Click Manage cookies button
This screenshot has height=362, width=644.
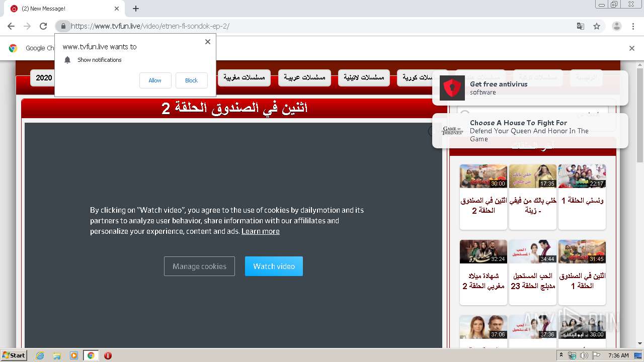click(199, 266)
